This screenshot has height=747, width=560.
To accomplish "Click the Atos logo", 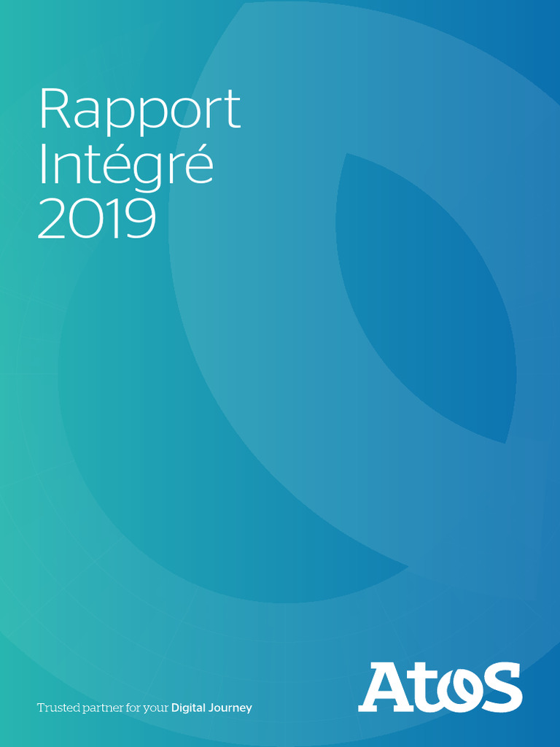I will click(440, 686).
